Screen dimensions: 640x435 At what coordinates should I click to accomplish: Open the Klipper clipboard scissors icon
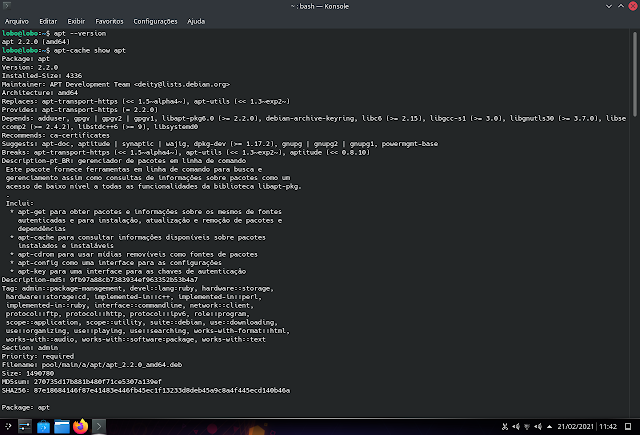pos(505,426)
